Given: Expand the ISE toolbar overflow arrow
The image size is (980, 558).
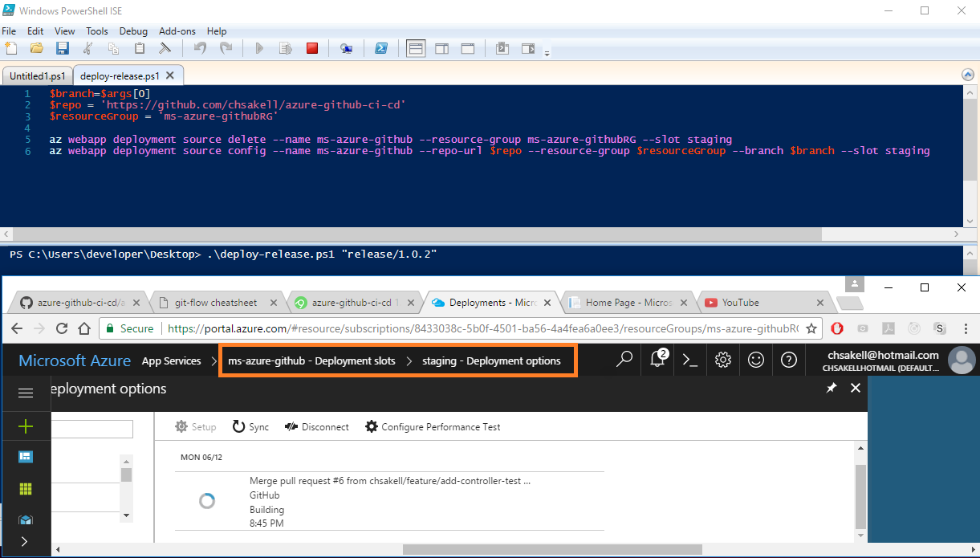Looking at the screenshot, I should tap(547, 54).
